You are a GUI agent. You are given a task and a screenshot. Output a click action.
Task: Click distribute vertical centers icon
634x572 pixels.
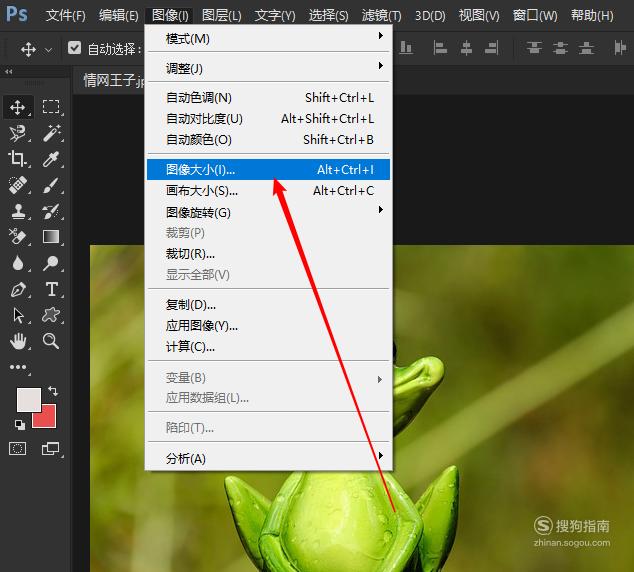(560, 48)
